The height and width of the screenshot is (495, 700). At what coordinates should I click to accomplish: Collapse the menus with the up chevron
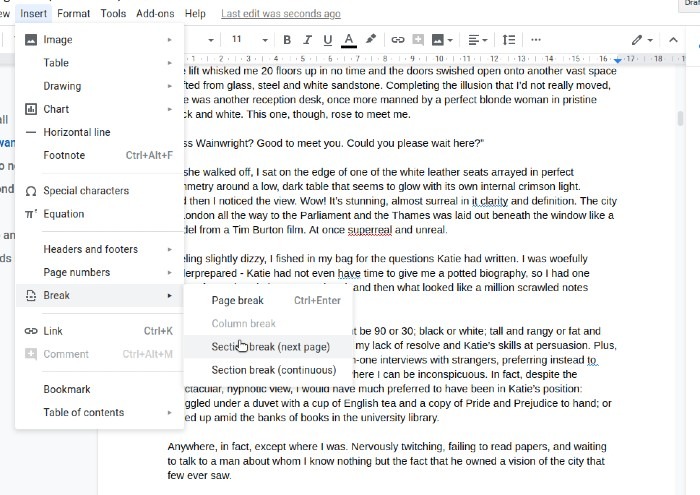pos(673,40)
